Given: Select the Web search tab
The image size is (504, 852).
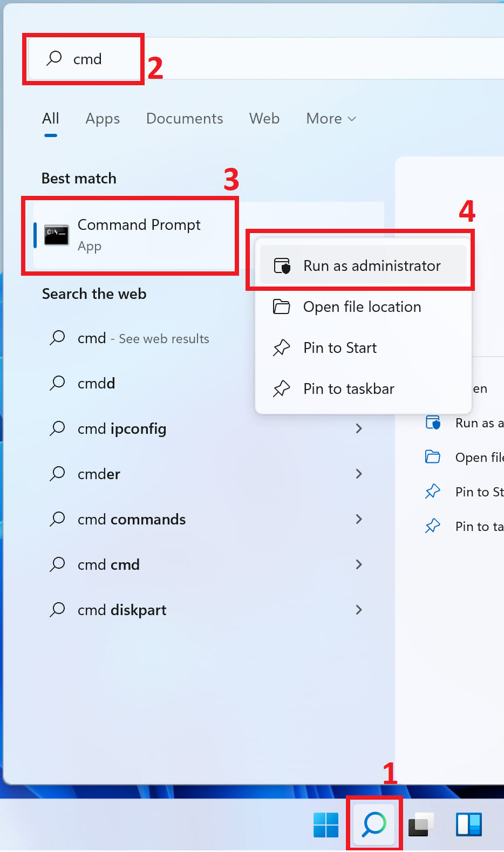Looking at the screenshot, I should [264, 119].
